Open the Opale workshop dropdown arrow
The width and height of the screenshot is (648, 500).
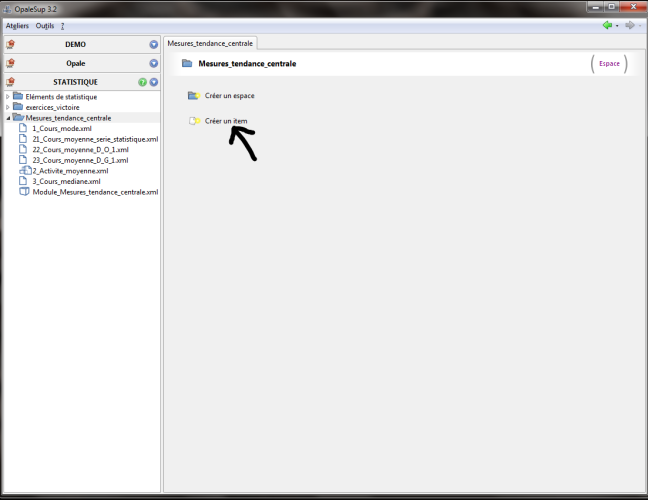(154, 63)
